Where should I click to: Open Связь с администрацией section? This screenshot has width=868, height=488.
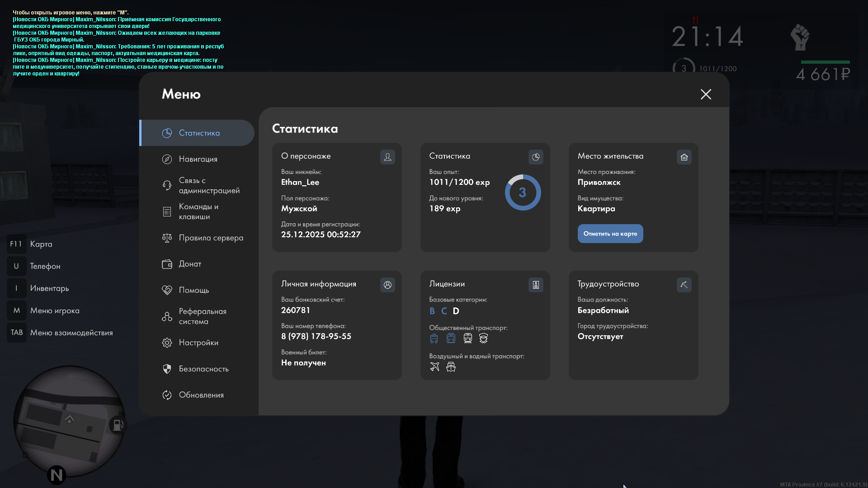pyautogui.click(x=208, y=185)
